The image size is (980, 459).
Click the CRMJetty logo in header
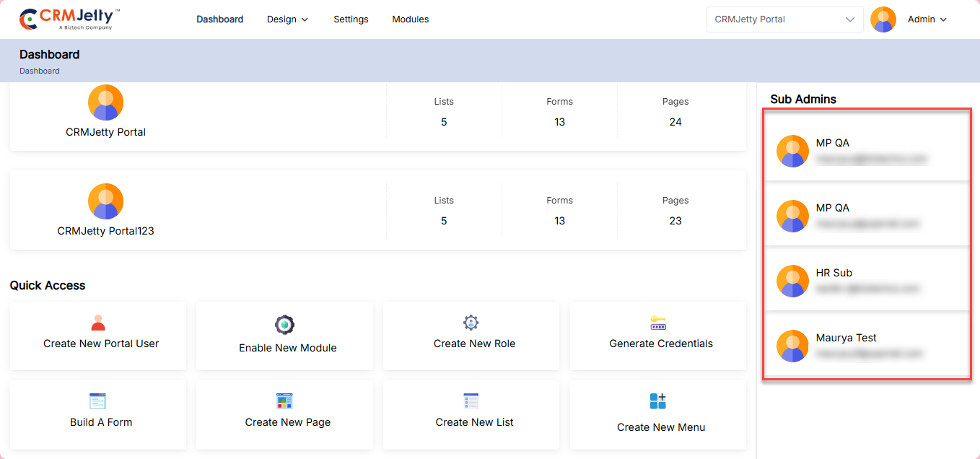[69, 19]
